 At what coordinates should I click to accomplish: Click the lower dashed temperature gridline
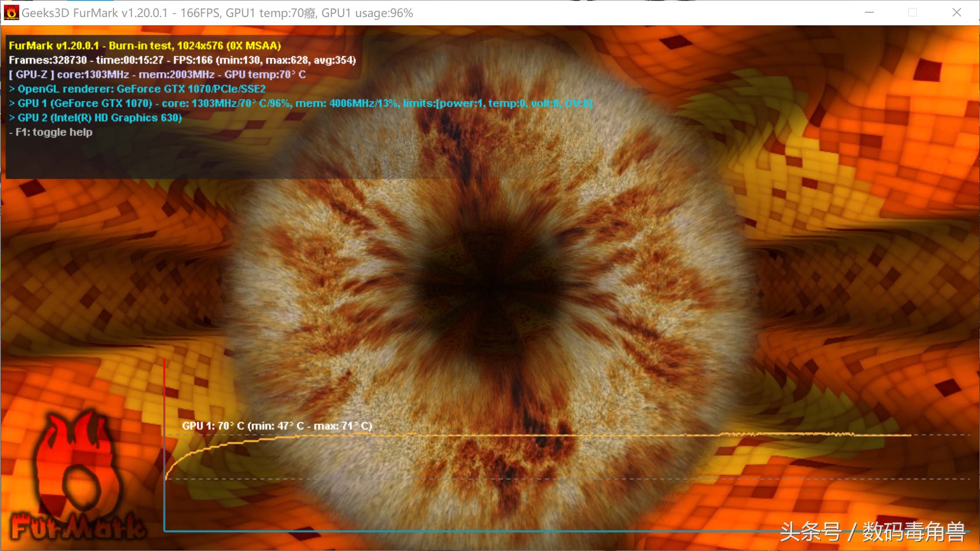pos(568,479)
